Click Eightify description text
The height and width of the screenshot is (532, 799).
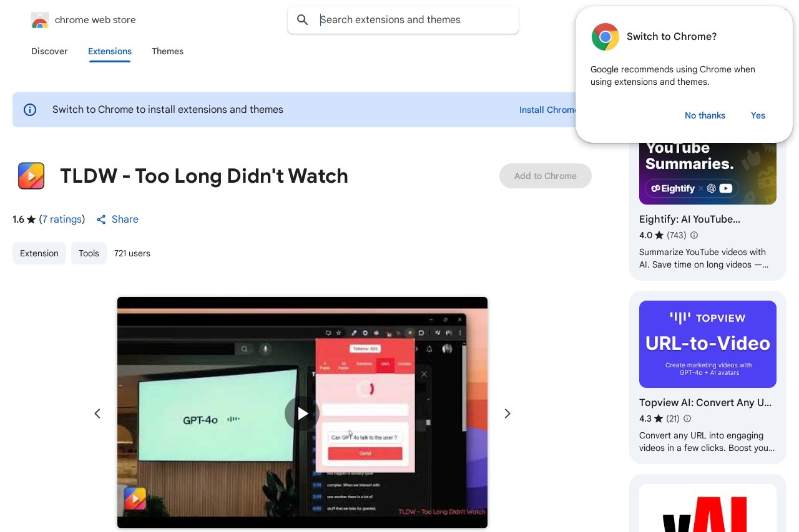703,258
